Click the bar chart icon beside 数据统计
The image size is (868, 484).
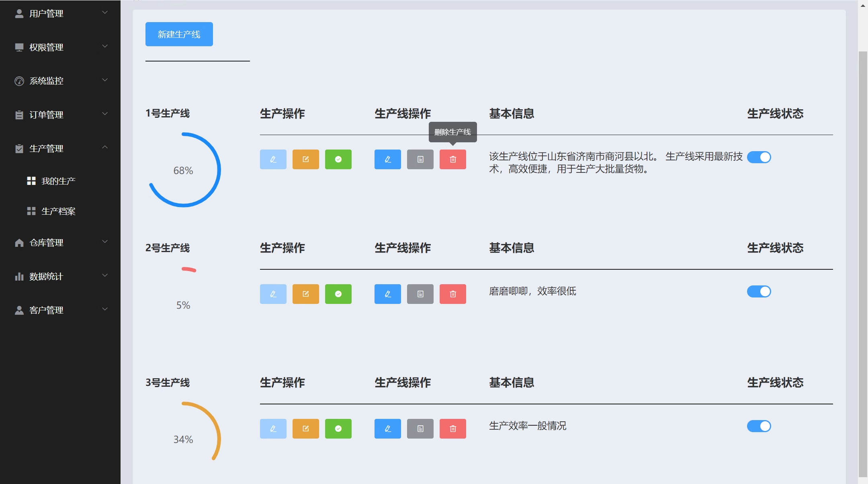tap(19, 277)
